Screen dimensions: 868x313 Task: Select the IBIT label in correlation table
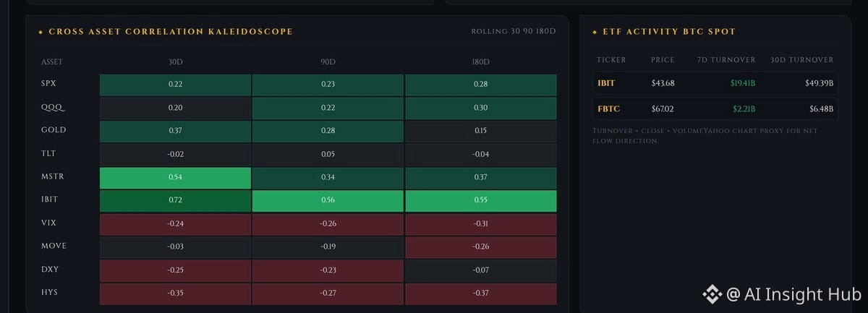pyautogui.click(x=51, y=200)
